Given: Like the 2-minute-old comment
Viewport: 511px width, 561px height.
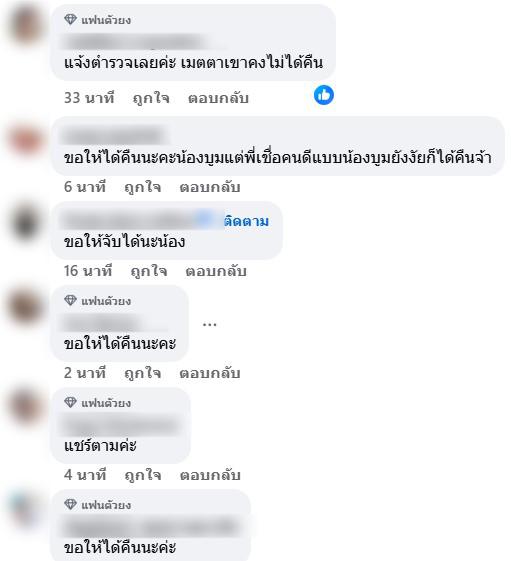Looking at the screenshot, I should pyautogui.click(x=142, y=373).
